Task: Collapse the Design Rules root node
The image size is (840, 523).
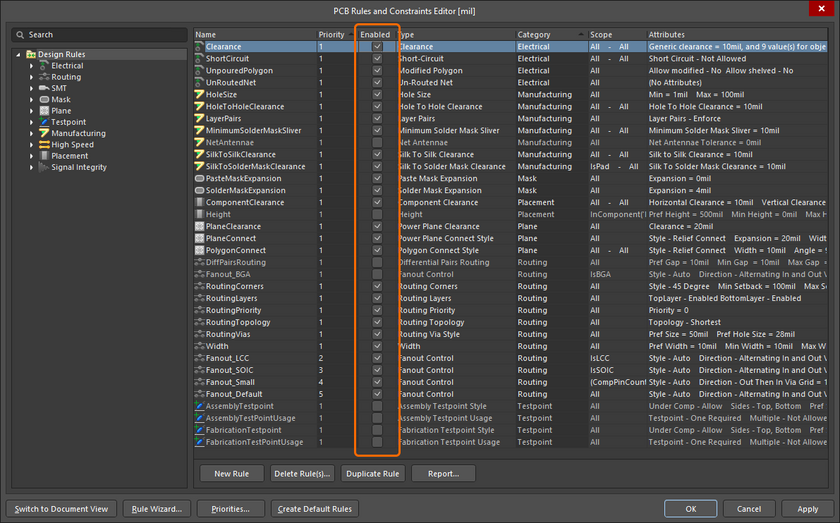Action: pos(18,55)
